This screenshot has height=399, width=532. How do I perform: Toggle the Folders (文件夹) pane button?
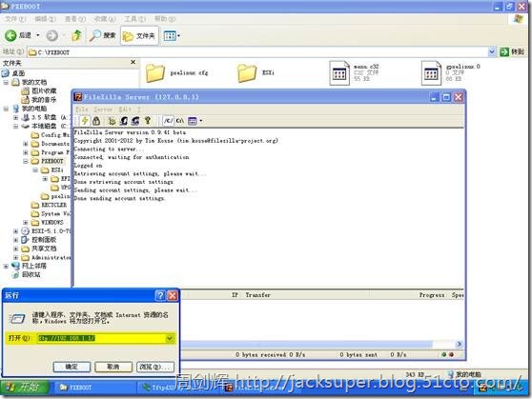tap(139, 35)
